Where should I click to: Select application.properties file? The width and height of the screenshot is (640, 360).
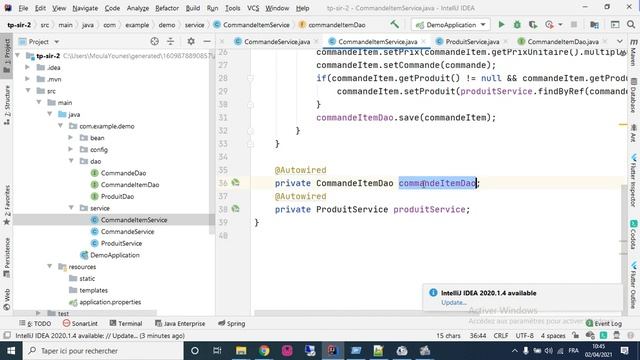(110, 302)
